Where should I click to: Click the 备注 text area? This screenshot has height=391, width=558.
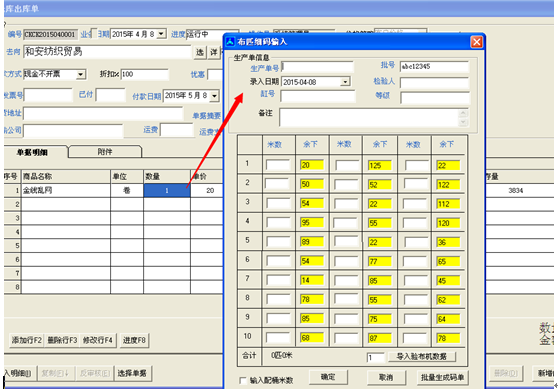tap(369, 117)
